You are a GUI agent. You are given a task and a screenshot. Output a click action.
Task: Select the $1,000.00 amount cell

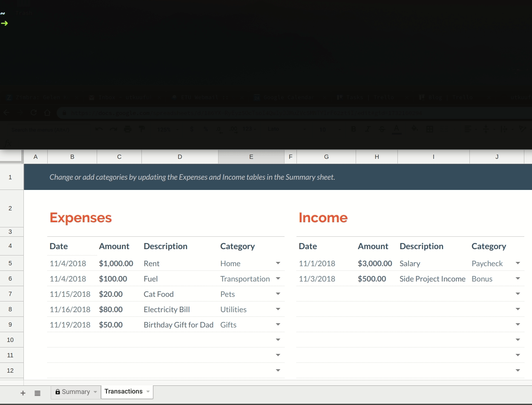pos(119,263)
